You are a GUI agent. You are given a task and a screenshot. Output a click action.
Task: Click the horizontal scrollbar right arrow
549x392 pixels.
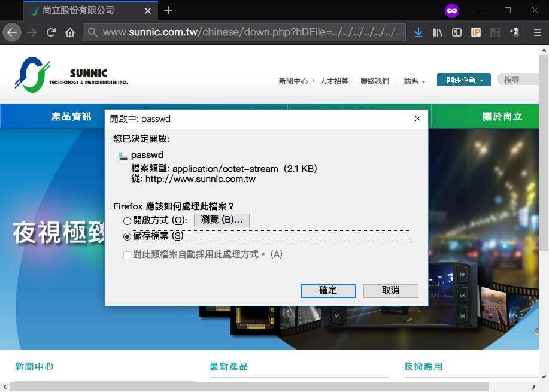tap(534, 387)
